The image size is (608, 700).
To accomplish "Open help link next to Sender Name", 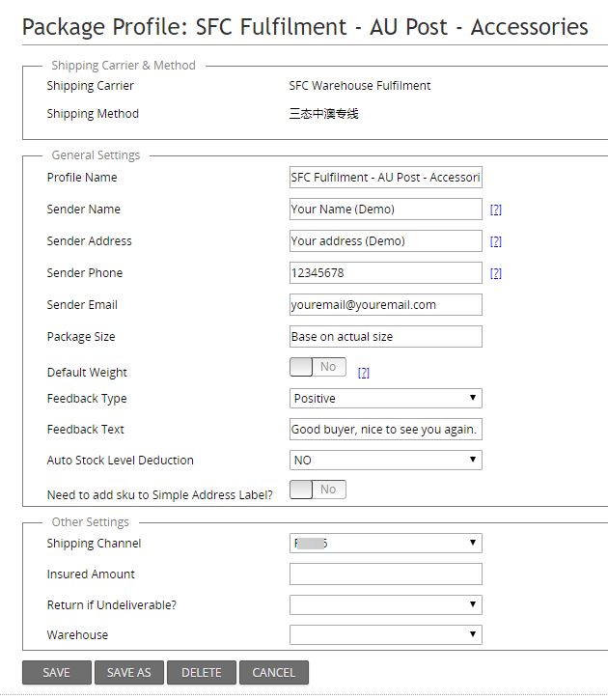I will click(496, 210).
